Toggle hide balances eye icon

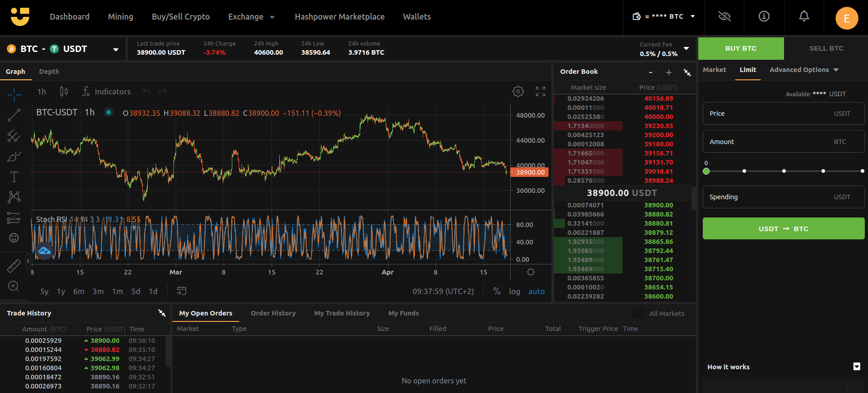tap(724, 17)
